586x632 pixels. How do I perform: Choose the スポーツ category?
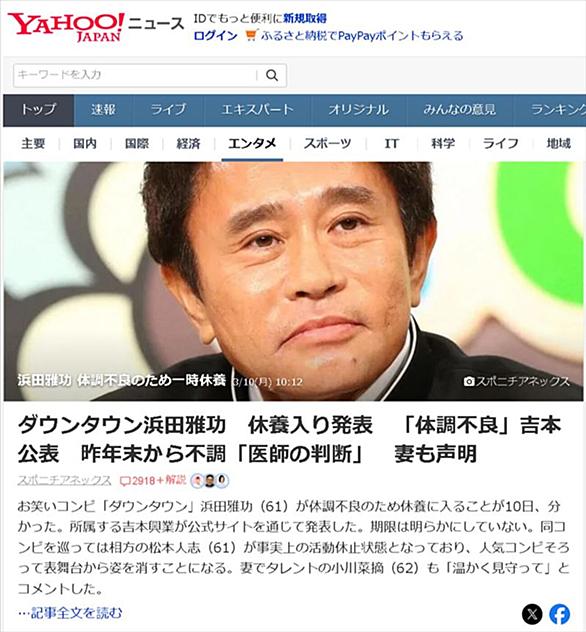(x=327, y=143)
